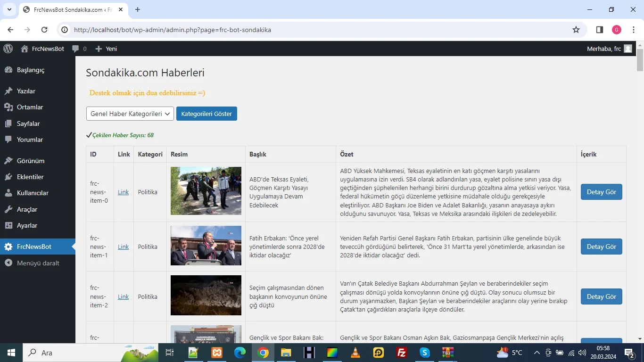The width and height of the screenshot is (644, 362).
Task: Open Task View from the taskbar
Action: tap(170, 353)
